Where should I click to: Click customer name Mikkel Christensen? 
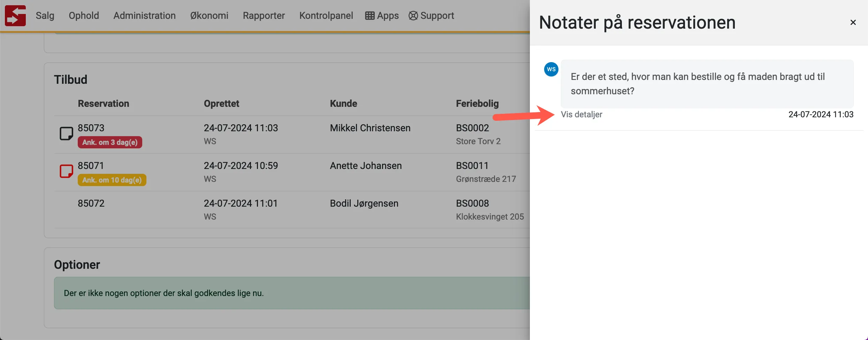pyautogui.click(x=370, y=128)
